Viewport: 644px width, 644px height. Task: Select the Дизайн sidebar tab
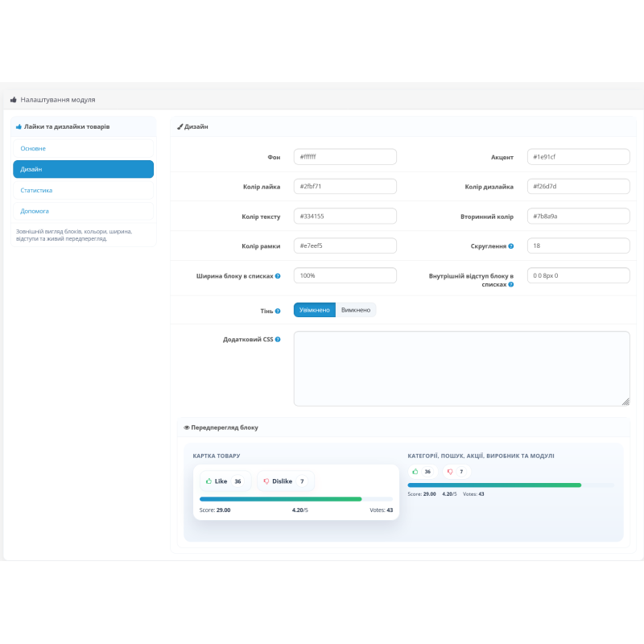[84, 169]
